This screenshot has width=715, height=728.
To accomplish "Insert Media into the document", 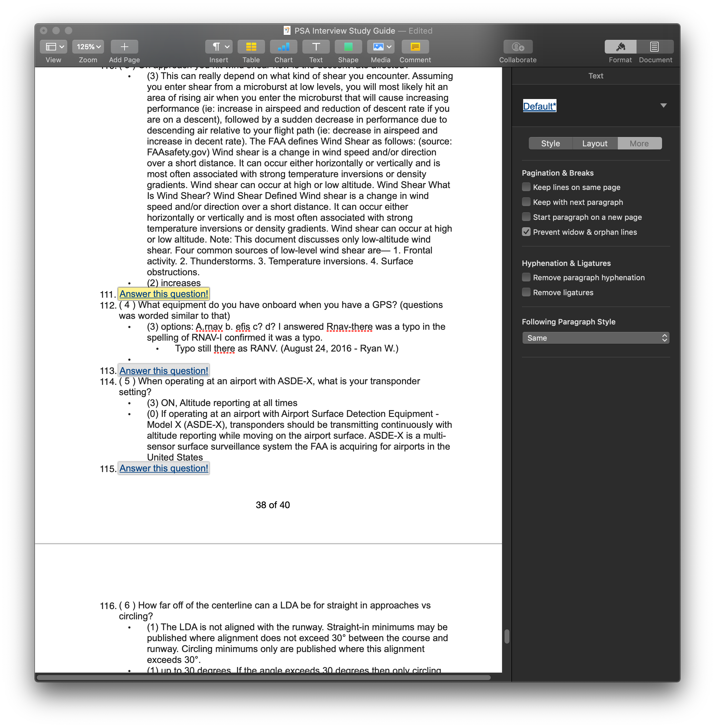I will (377, 47).
